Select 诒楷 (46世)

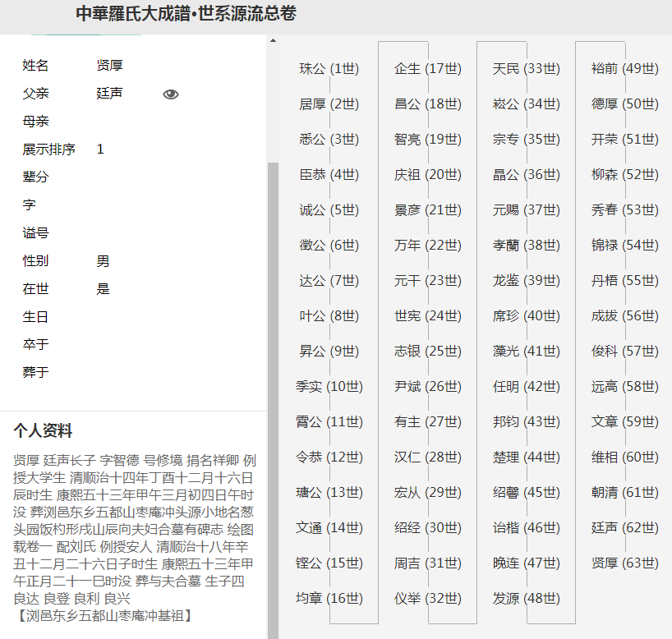point(527,527)
